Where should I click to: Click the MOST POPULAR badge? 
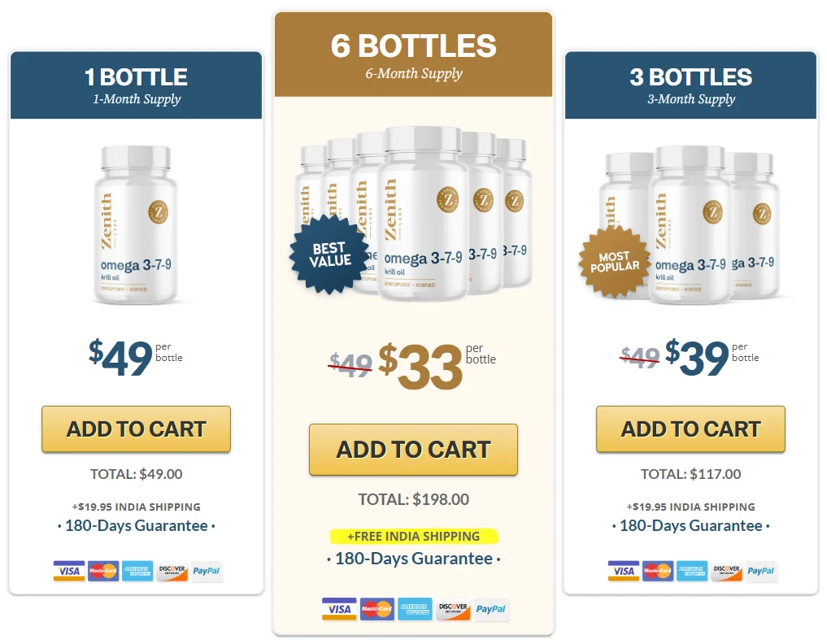614,261
